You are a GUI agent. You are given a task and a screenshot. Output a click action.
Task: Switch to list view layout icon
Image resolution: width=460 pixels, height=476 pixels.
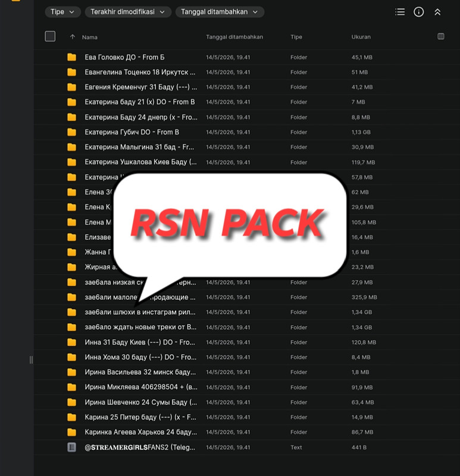pyautogui.click(x=400, y=12)
